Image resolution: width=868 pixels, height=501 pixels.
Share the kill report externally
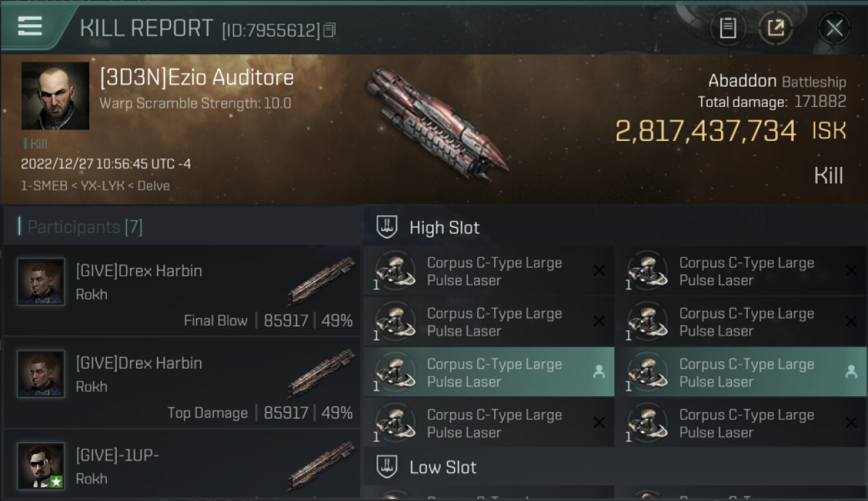point(775,28)
